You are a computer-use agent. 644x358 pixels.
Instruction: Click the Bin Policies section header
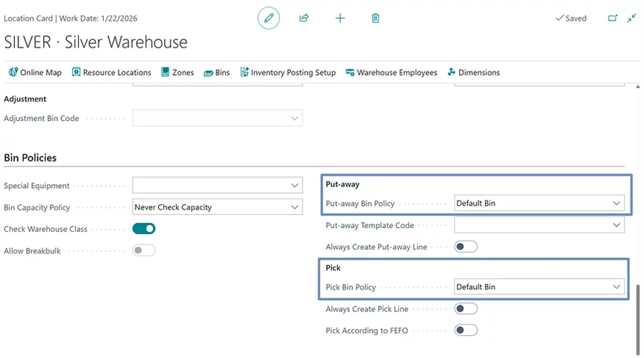click(30, 157)
